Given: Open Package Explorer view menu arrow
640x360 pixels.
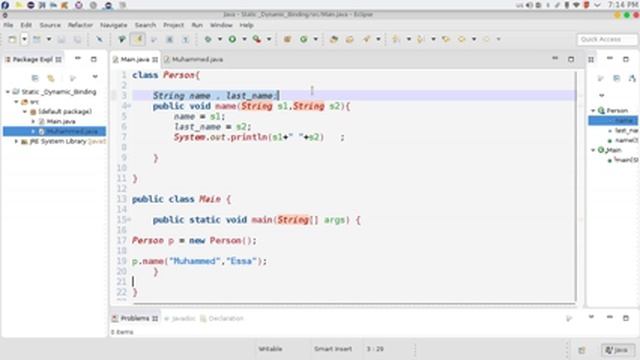Looking at the screenshot, I should [x=95, y=77].
